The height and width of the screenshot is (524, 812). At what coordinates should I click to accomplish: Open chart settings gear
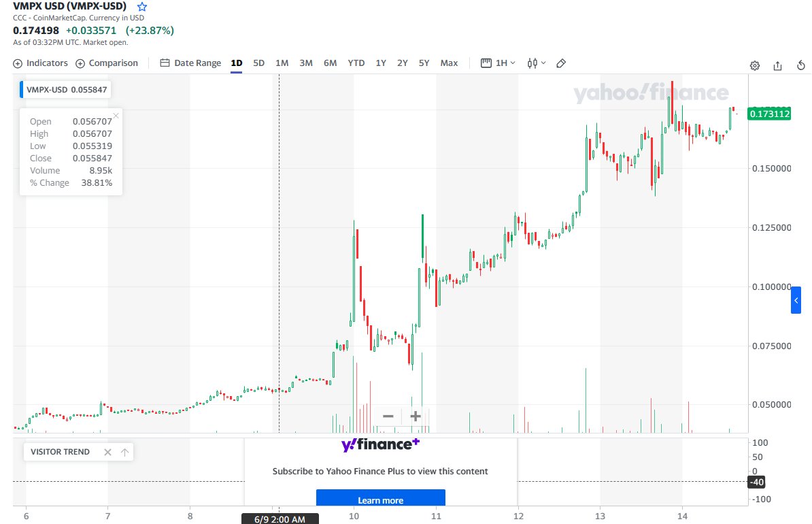755,66
